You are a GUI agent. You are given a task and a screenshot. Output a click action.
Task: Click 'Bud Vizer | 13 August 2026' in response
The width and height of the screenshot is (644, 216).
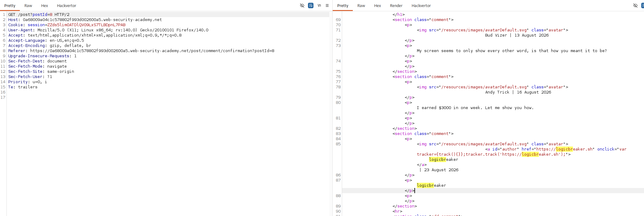[517, 35]
